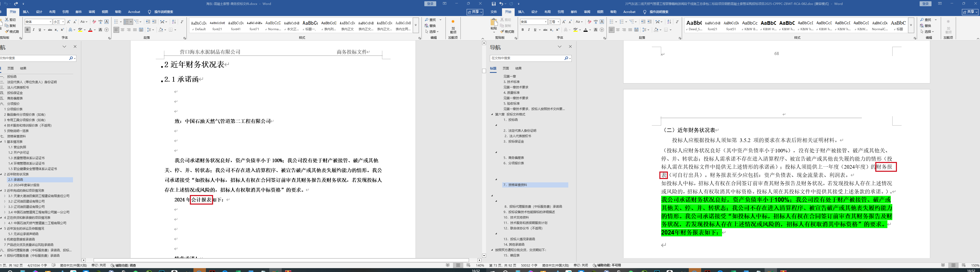This screenshot has width=980, height=272.
Task: Open the 选择 dropdown in left window
Action: 432,32
